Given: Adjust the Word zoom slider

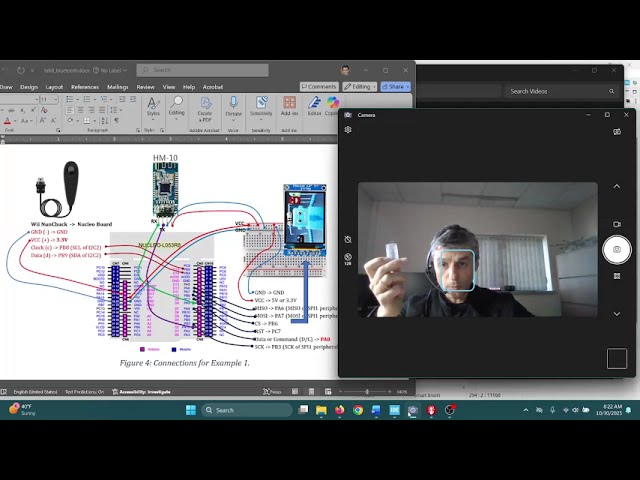Looking at the screenshot, I should click(x=366, y=392).
